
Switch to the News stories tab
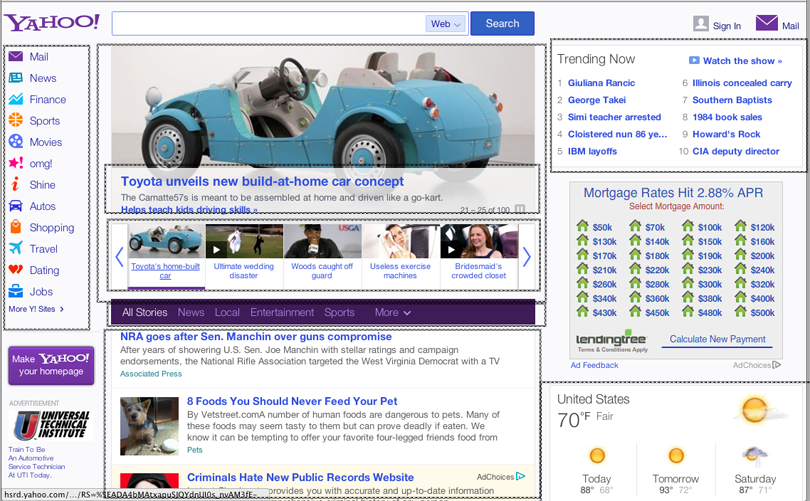coord(191,312)
